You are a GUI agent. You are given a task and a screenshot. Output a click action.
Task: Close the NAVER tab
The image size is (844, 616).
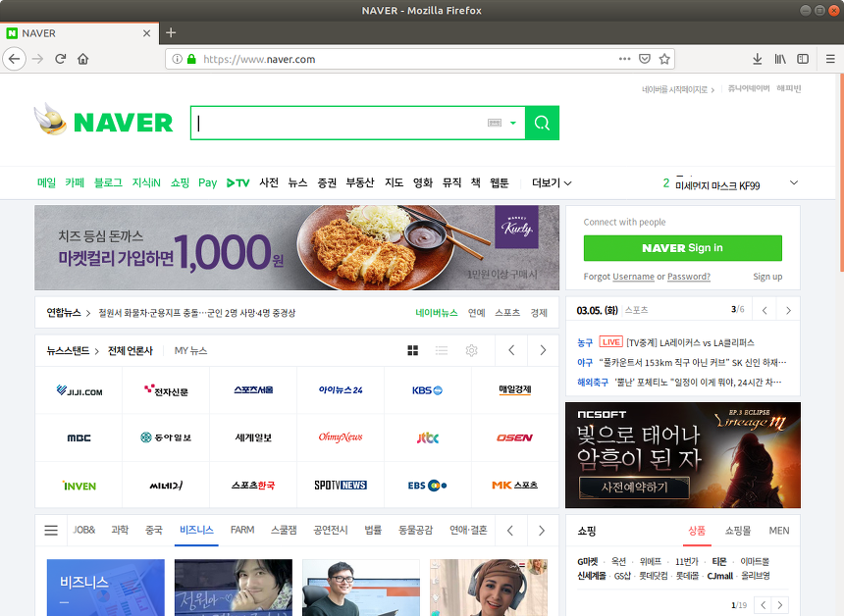[x=146, y=33]
